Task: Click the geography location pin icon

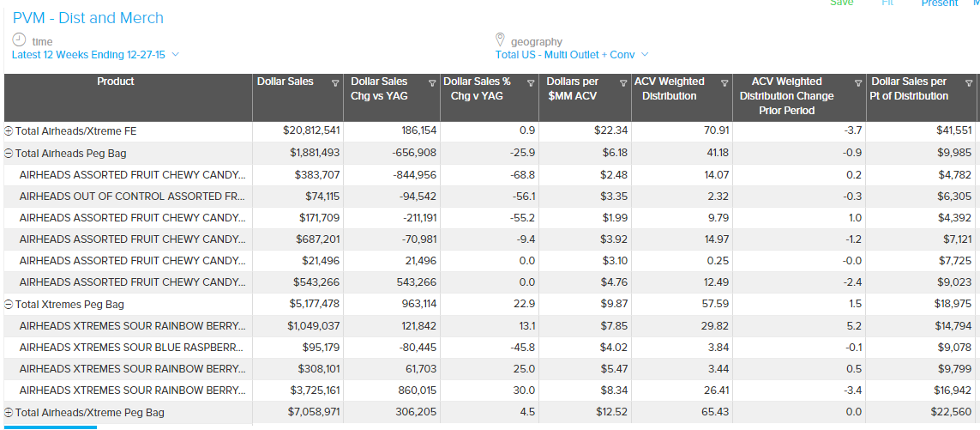Action: [501, 40]
